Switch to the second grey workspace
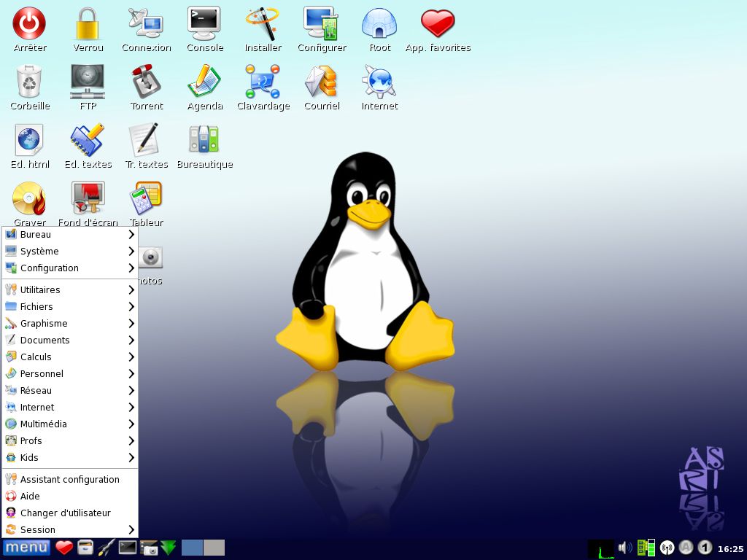The height and width of the screenshot is (560, 747). pyautogui.click(x=214, y=548)
